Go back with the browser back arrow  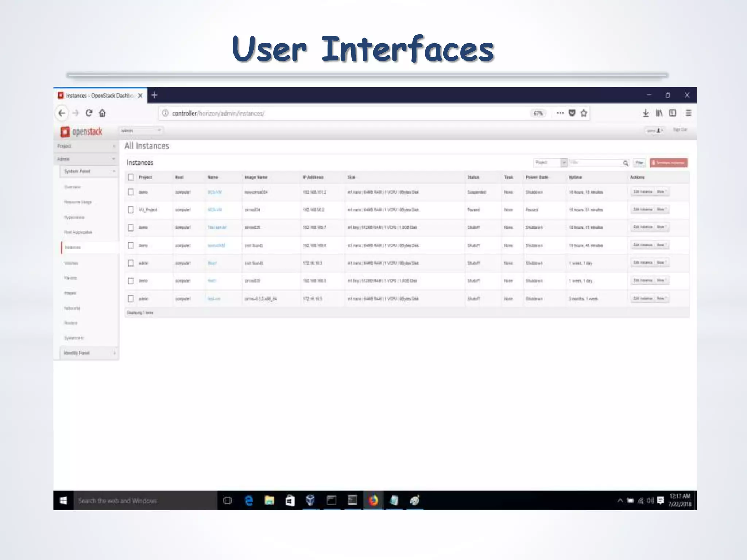(x=62, y=113)
